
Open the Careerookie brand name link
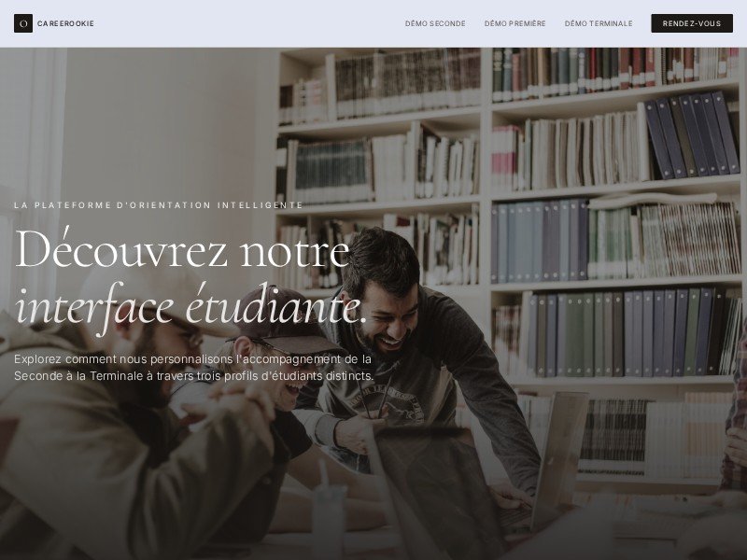[65, 23]
